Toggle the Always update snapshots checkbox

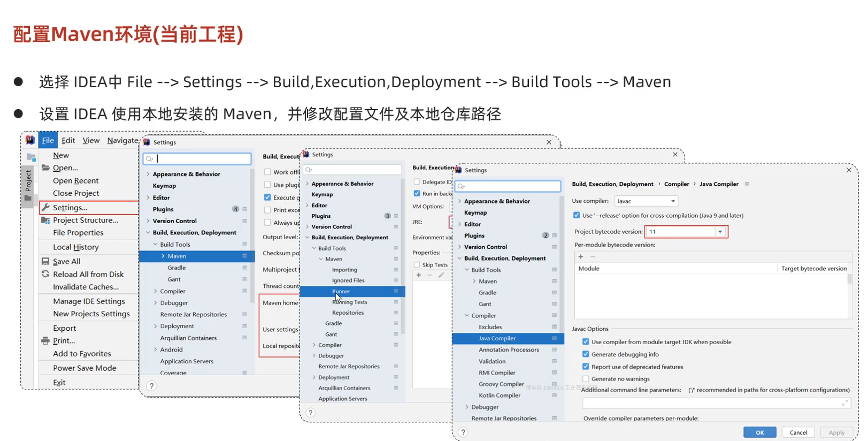coord(267,223)
